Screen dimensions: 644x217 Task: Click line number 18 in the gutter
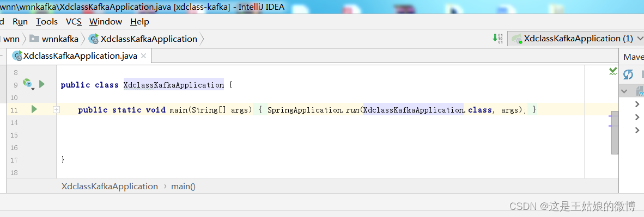point(14,173)
